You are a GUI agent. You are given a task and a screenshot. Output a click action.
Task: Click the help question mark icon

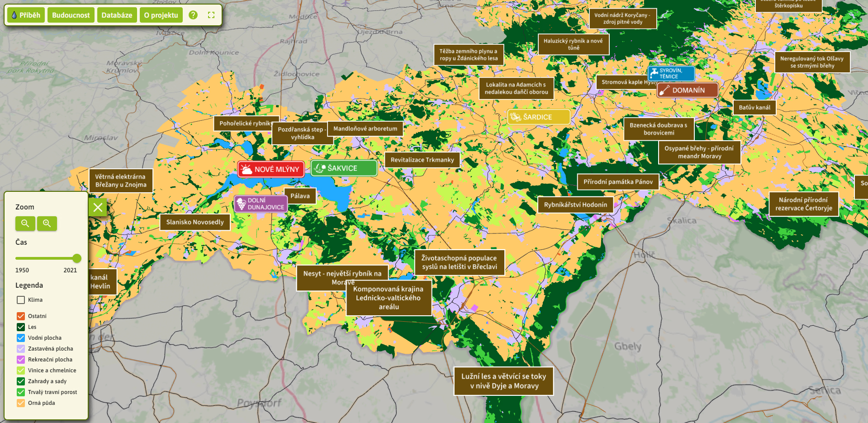pos(193,15)
